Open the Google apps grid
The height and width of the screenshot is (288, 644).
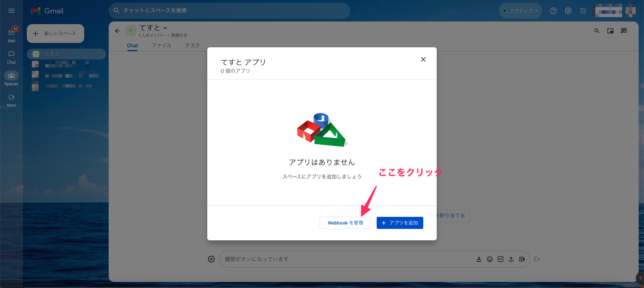tap(583, 11)
